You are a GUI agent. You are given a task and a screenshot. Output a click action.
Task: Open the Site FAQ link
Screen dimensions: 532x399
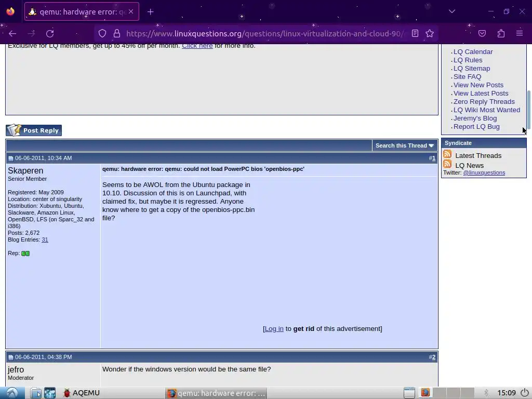tap(467, 77)
